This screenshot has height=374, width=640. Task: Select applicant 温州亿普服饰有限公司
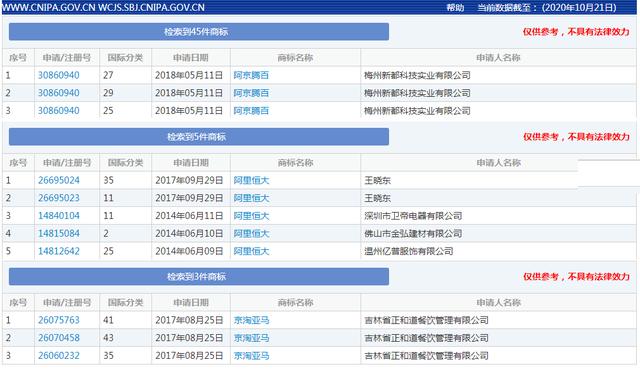pos(409,251)
